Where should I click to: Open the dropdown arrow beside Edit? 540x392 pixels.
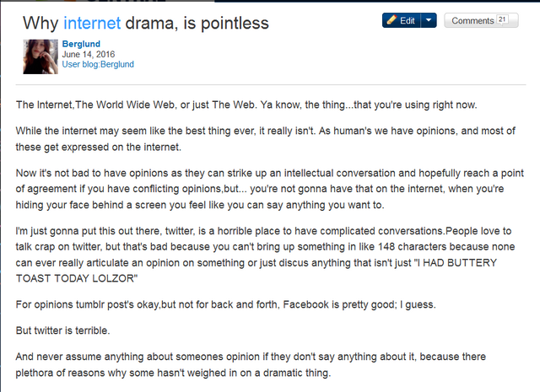click(x=429, y=20)
